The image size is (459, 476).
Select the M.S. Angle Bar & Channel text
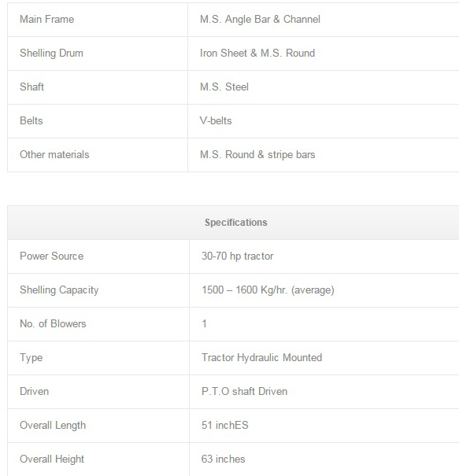[x=260, y=20]
